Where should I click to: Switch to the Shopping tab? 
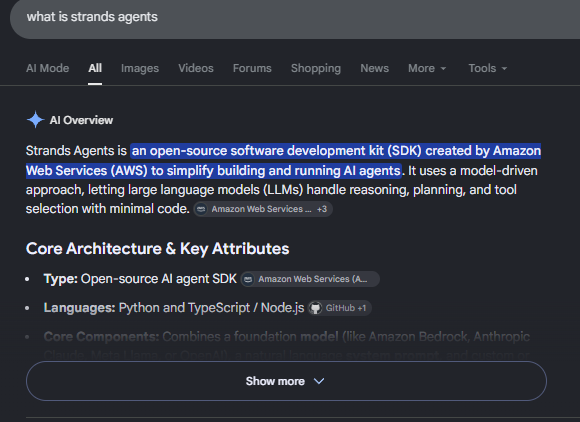(316, 68)
